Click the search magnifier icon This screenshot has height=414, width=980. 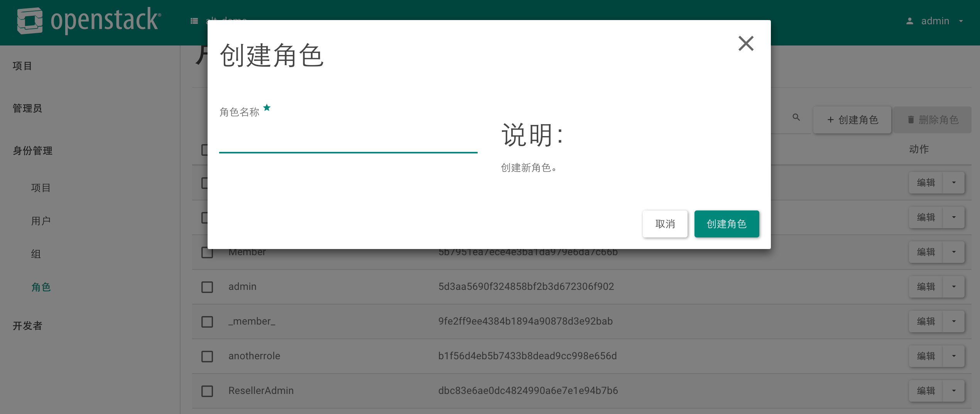pos(796,117)
